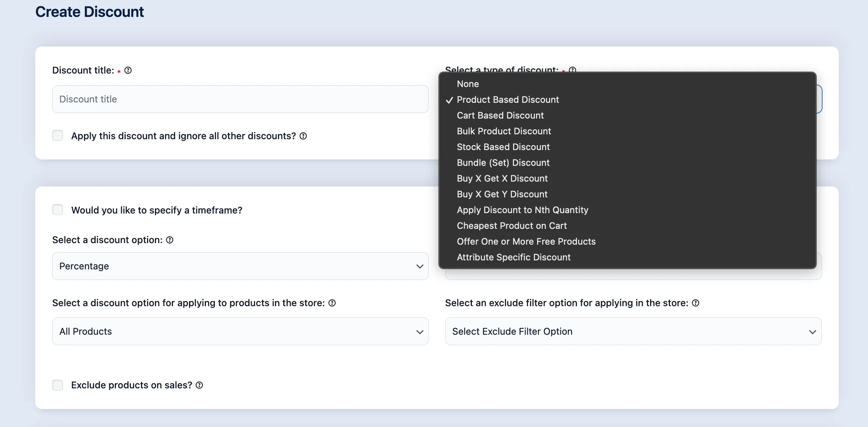This screenshot has width=868, height=427.
Task: Click help icon next to Discount title
Action: 128,71
